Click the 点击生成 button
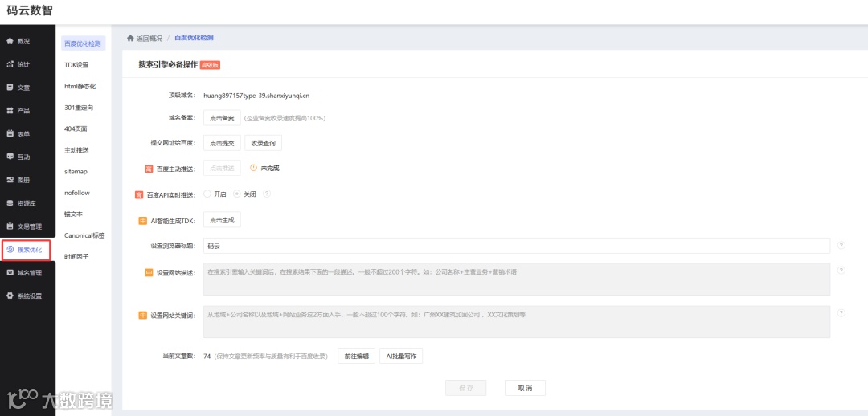Screen dimensions: 868x416 (222, 219)
